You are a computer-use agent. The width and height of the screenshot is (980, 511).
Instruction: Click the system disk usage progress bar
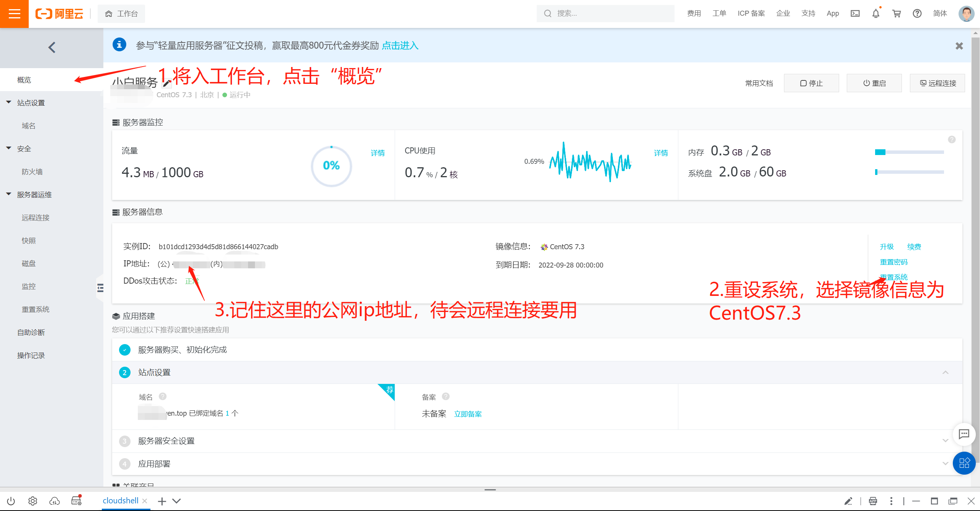(909, 172)
